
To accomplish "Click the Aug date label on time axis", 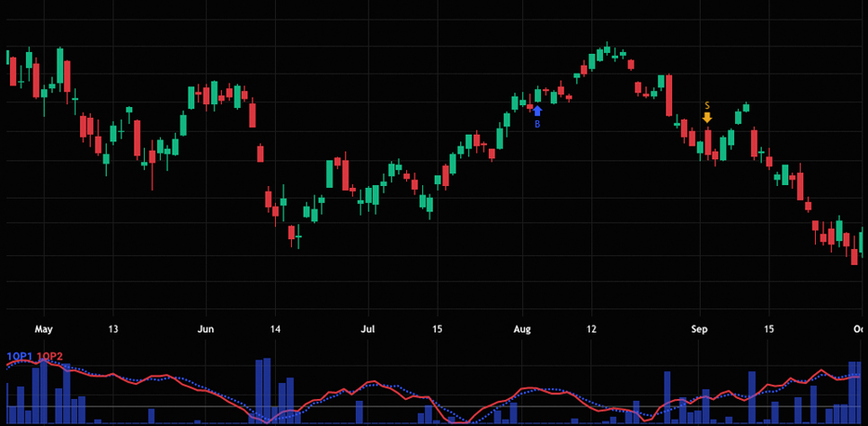I will (522, 329).
